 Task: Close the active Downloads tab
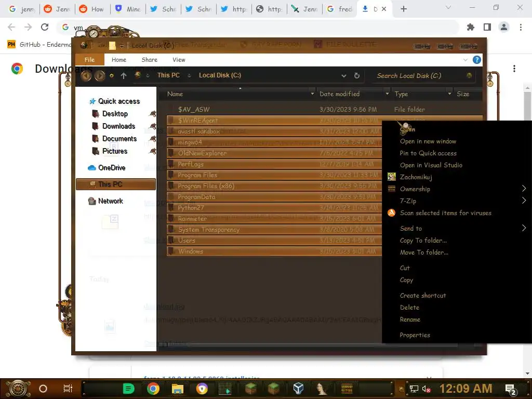pyautogui.click(x=384, y=9)
